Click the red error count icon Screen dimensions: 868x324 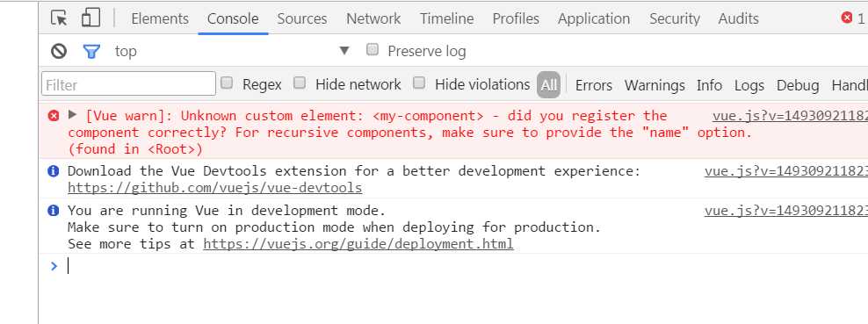pyautogui.click(x=846, y=18)
